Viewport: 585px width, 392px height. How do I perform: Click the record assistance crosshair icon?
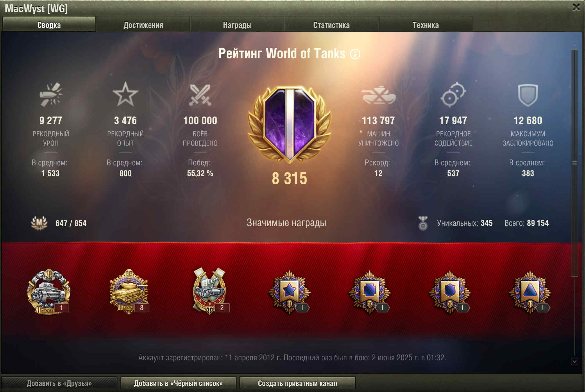coord(453,95)
